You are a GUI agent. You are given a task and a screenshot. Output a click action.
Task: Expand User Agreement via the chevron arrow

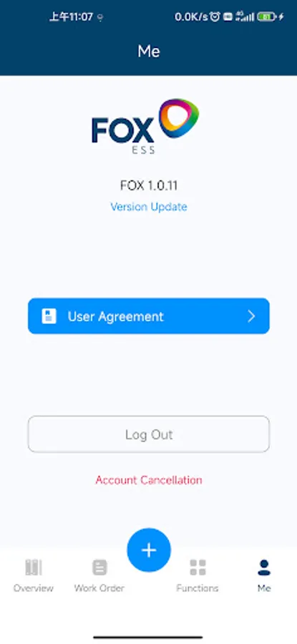[251, 316]
